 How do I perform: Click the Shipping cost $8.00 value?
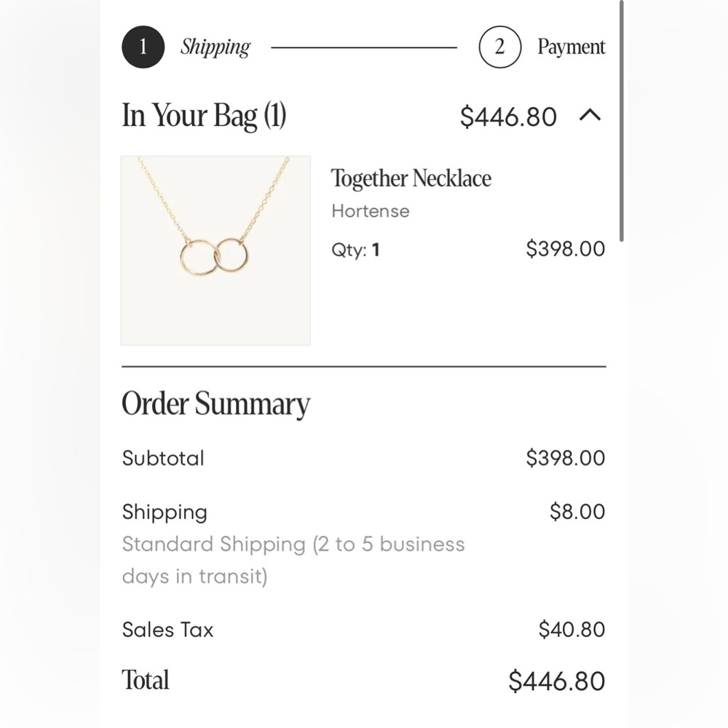point(577,512)
